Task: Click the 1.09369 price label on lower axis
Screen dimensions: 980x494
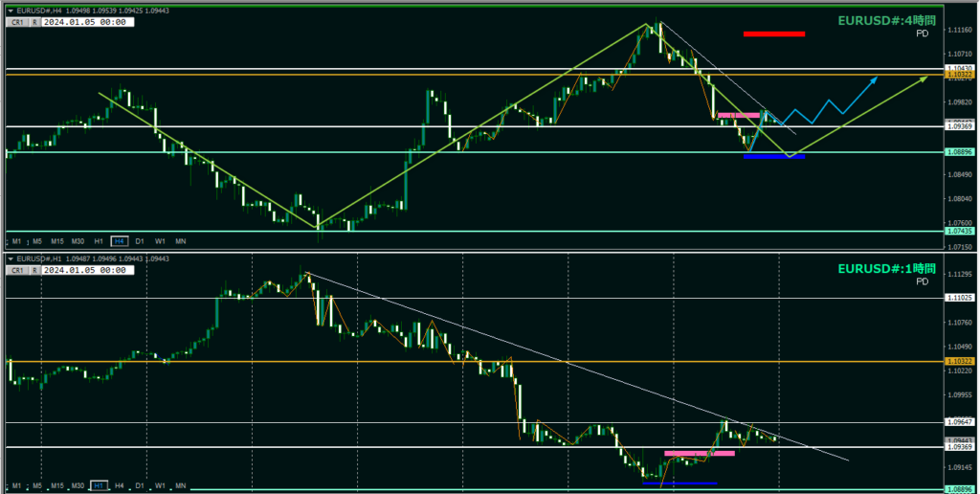Action: click(x=960, y=447)
